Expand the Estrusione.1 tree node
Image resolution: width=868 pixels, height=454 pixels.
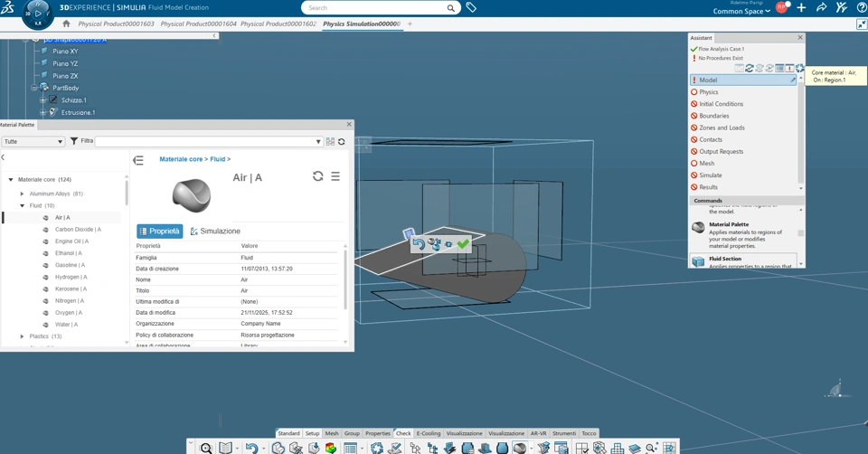click(42, 112)
